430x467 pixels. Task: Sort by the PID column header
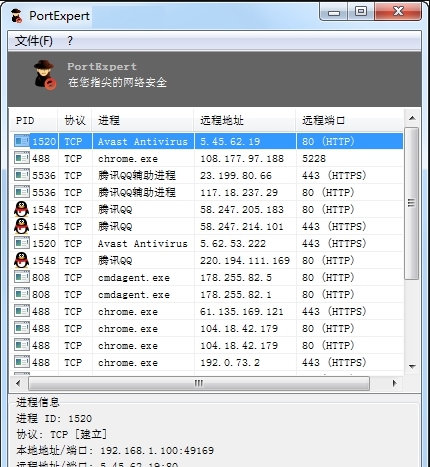pyautogui.click(x=34, y=120)
